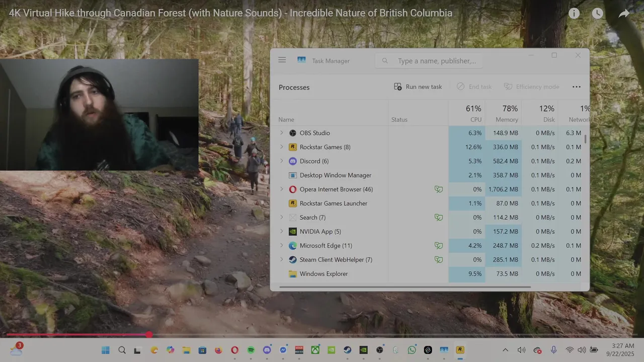
Task: Click Rockstar Games 12.6% CPU cell
Action: pos(467,147)
